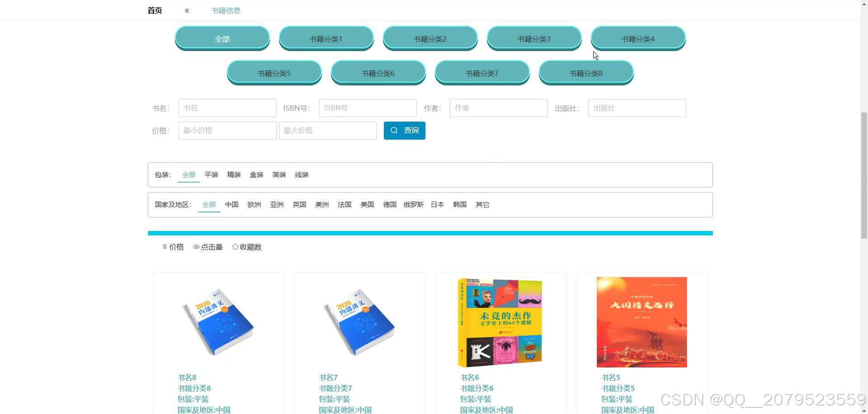The width and height of the screenshot is (868, 414).
Task: Click the scrollbar down arrow
Action: coord(864,410)
